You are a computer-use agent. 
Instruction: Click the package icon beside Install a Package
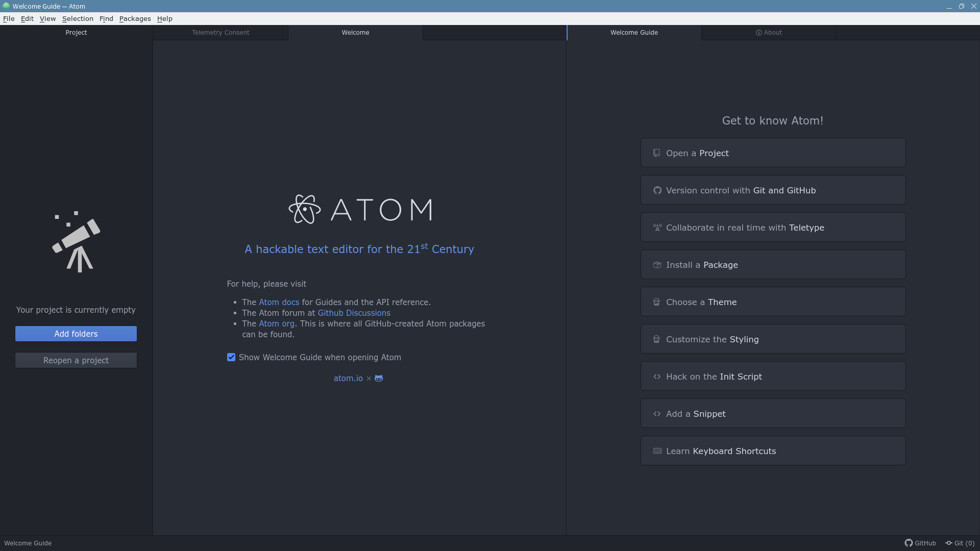pyautogui.click(x=657, y=265)
